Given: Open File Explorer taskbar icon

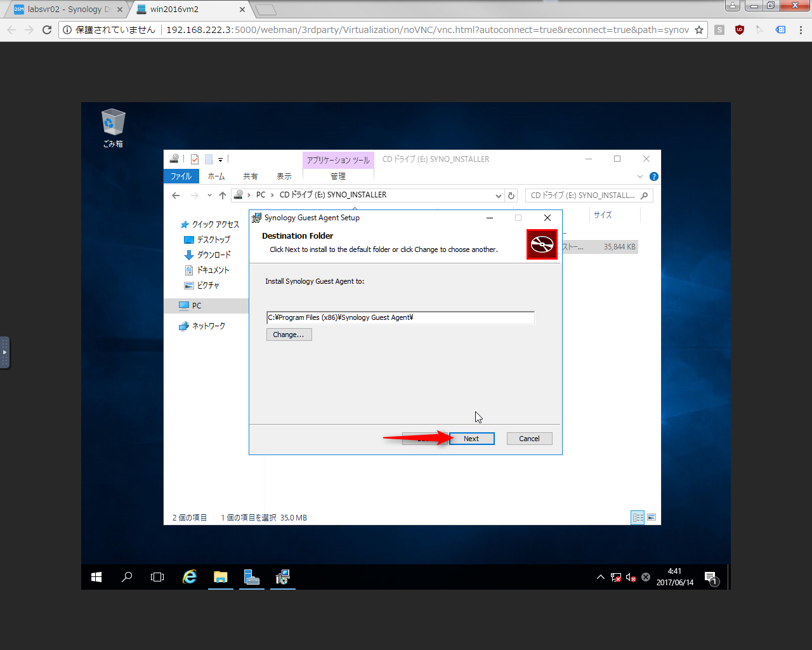Looking at the screenshot, I should coord(221,577).
